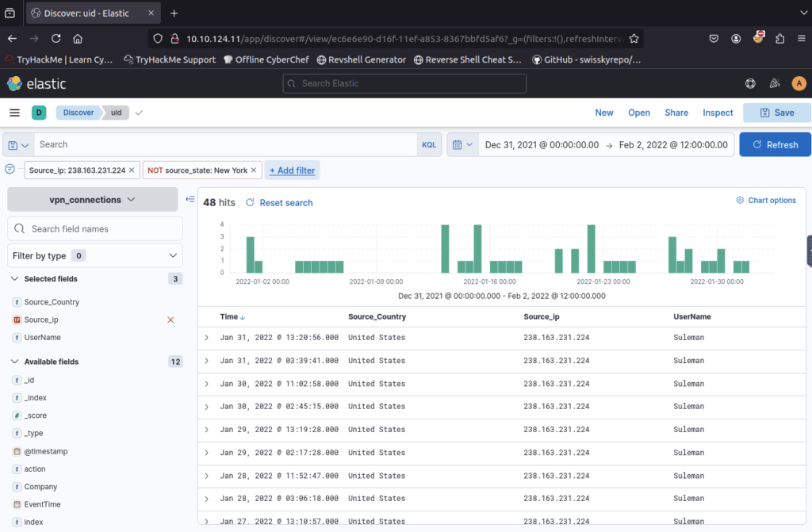
Task: Open the Filter by type dropdown
Action: pyautogui.click(x=95, y=255)
